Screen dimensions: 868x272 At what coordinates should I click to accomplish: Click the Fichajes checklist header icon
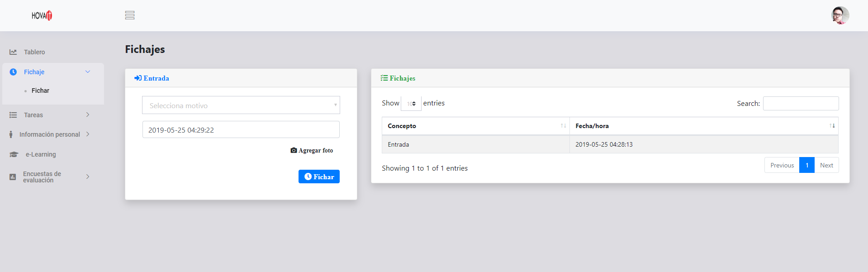click(384, 78)
